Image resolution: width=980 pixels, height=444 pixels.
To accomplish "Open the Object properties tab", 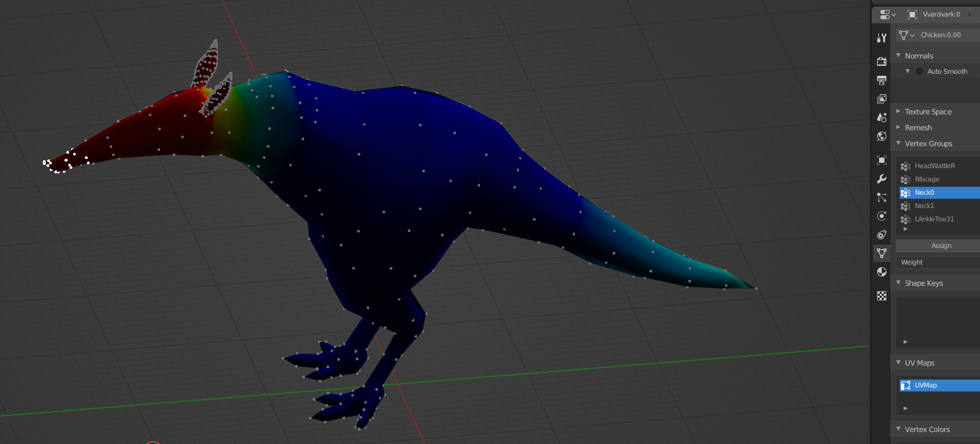I will (882, 160).
